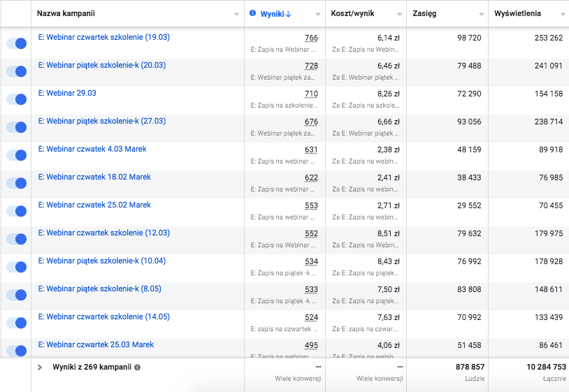Switch off Webinar czwatek 4.03 Marek campaign
569x392 pixels.
tap(16, 155)
